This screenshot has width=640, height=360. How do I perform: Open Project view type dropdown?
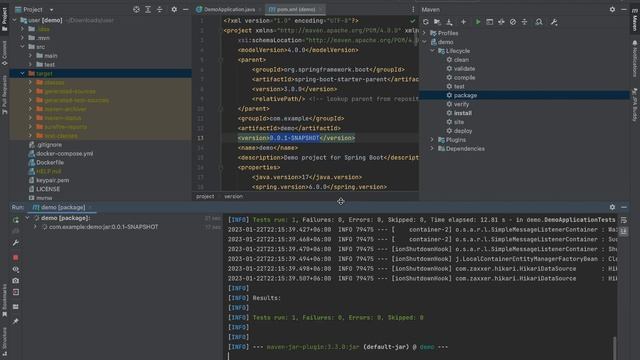(51, 9)
